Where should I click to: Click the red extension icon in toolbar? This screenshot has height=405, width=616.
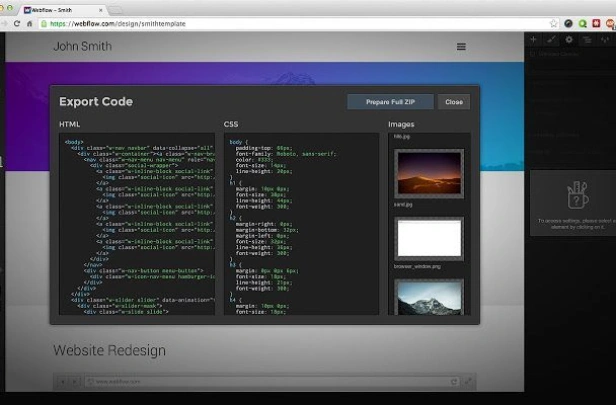click(596, 24)
